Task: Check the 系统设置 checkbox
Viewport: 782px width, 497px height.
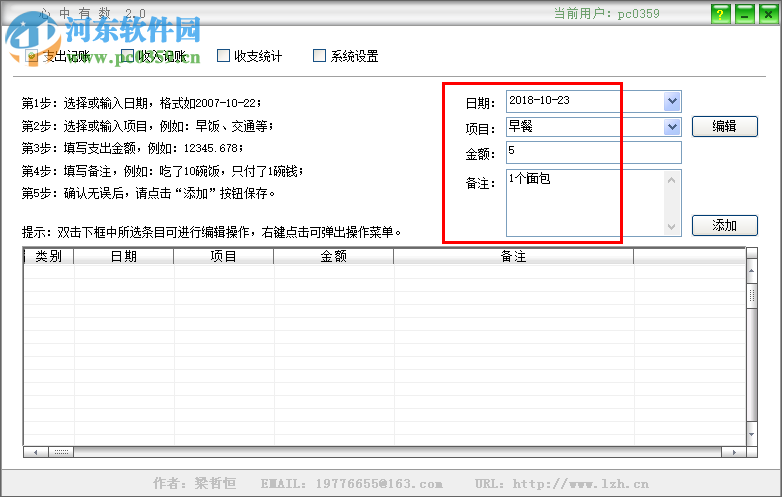Action: pos(319,56)
